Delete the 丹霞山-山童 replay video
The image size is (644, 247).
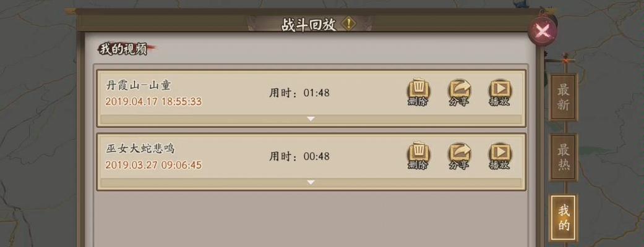[x=418, y=93]
